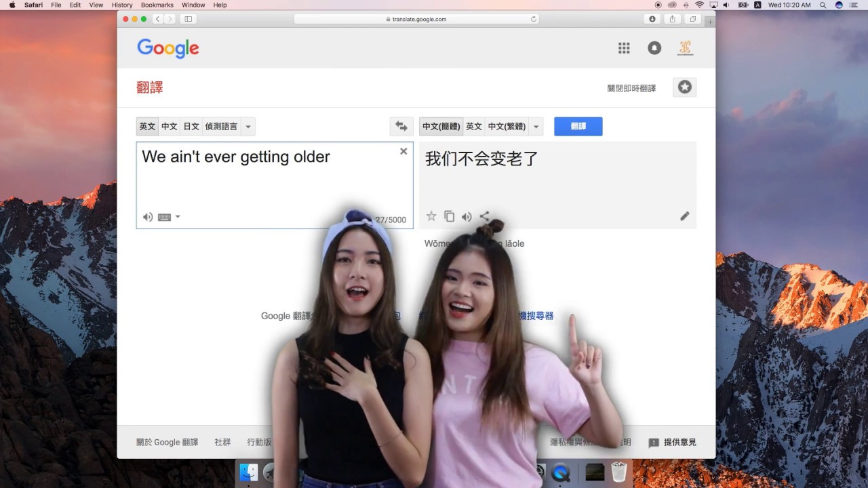Open the Window menu
868x488 pixels.
click(193, 5)
